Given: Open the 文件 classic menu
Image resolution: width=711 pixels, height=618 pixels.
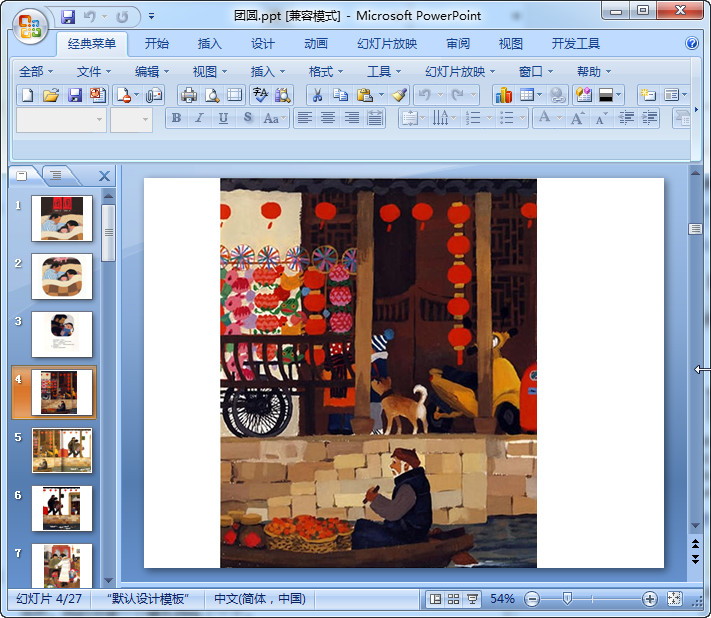Looking at the screenshot, I should pyautogui.click(x=94, y=72).
